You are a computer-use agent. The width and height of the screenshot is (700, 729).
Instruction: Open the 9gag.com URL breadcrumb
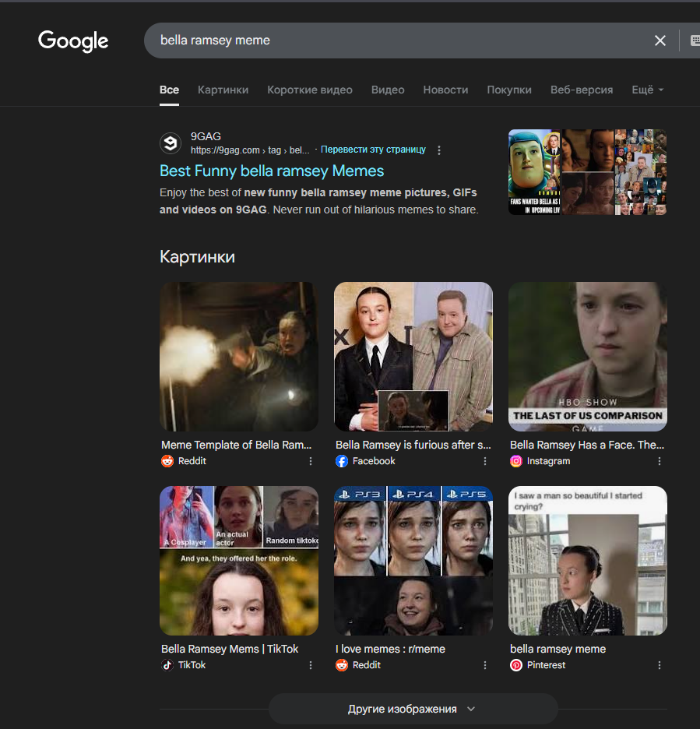coord(250,150)
